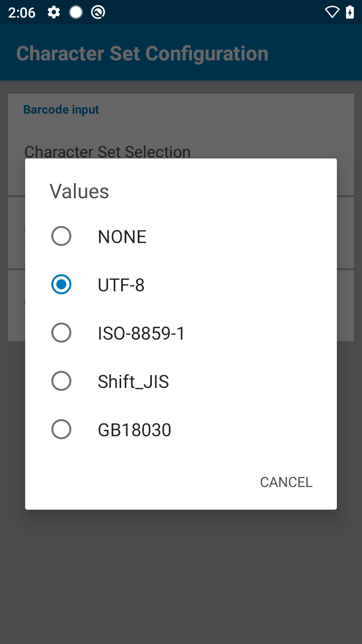This screenshot has width=362, height=644.
Task: Open Character Set Selection behind the dialog
Action: click(x=107, y=151)
